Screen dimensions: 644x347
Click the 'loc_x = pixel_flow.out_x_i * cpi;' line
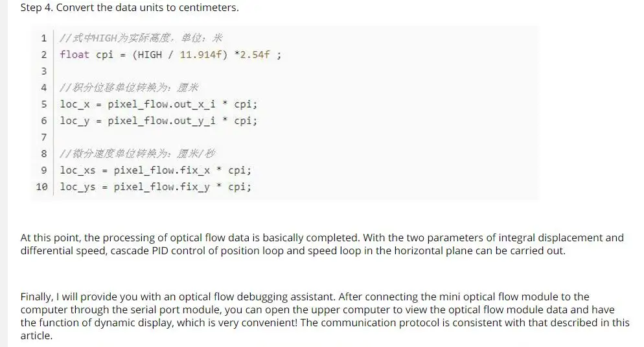[159, 104]
